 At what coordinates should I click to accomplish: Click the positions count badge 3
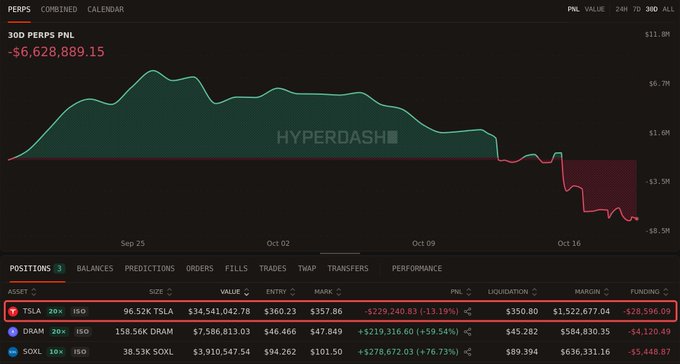[x=59, y=269]
